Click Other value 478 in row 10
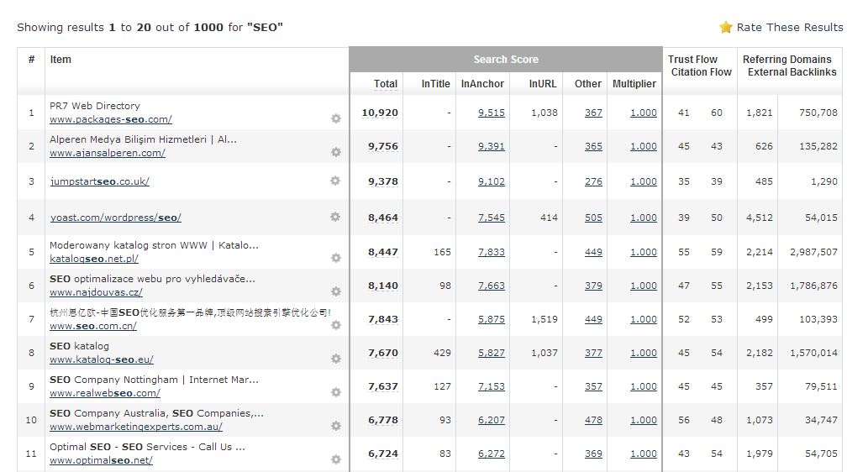This screenshot has height=472, width=868. pos(593,420)
